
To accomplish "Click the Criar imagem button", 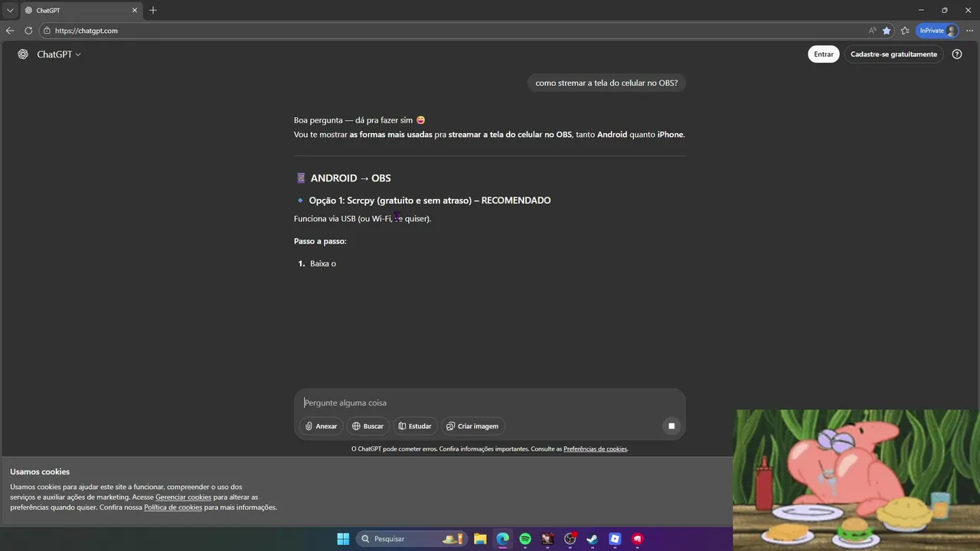I will pos(472,426).
